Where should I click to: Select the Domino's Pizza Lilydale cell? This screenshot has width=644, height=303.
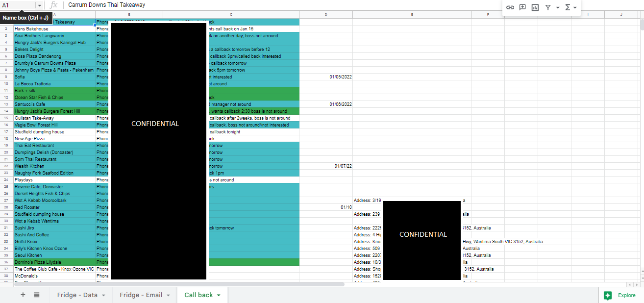54,262
